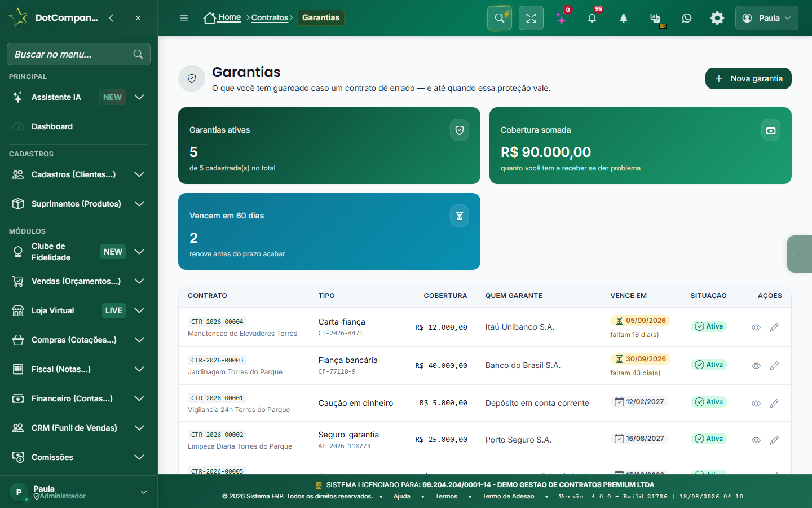Toggle fullscreen mode icon

(531, 18)
